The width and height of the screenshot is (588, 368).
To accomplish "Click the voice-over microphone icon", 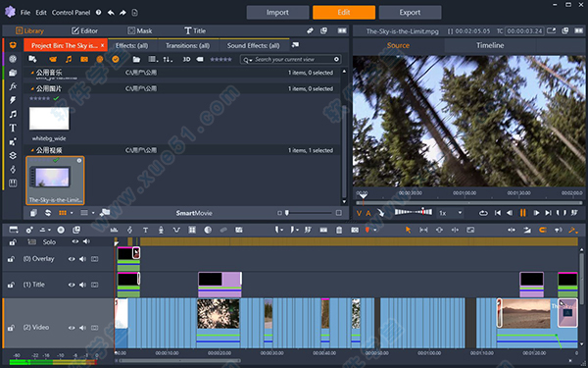I will click(161, 230).
